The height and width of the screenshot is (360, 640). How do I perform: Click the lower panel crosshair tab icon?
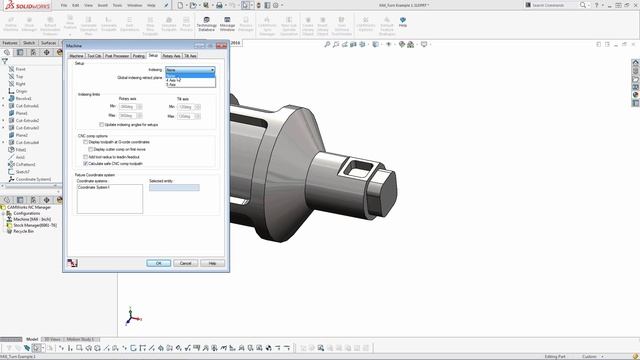[47, 200]
